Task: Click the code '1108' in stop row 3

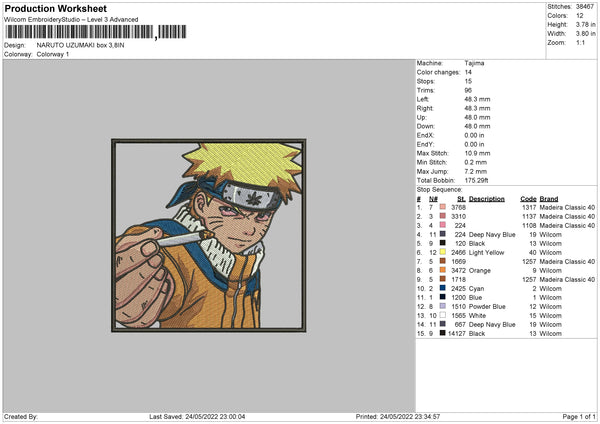Action: pyautogui.click(x=529, y=225)
